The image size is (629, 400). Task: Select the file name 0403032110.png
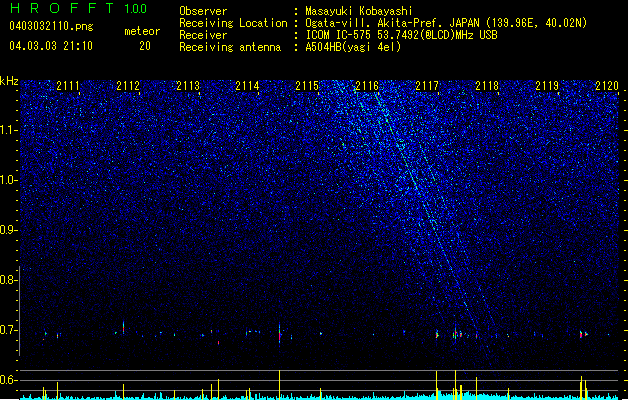pos(51,26)
